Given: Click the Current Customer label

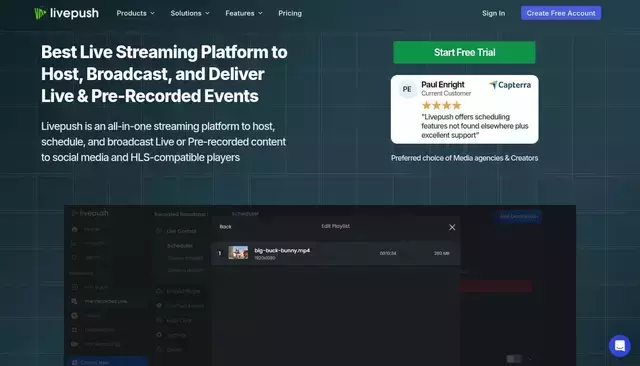Looking at the screenshot, I should [446, 93].
